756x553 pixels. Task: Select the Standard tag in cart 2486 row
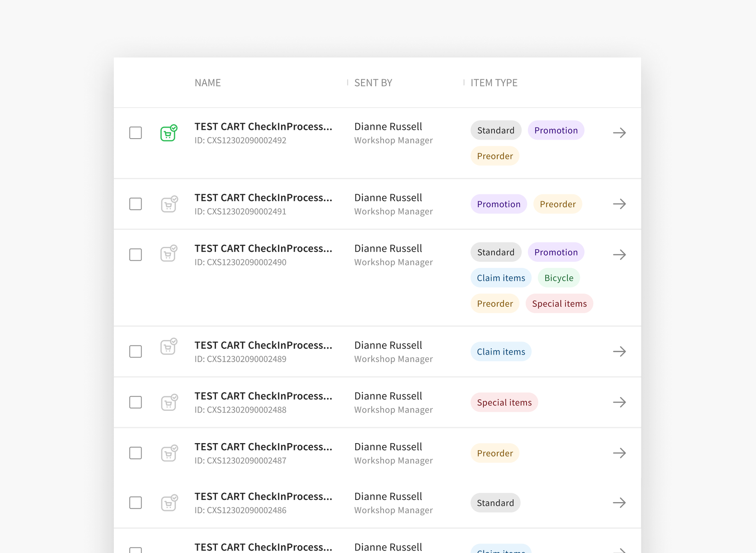[495, 503]
